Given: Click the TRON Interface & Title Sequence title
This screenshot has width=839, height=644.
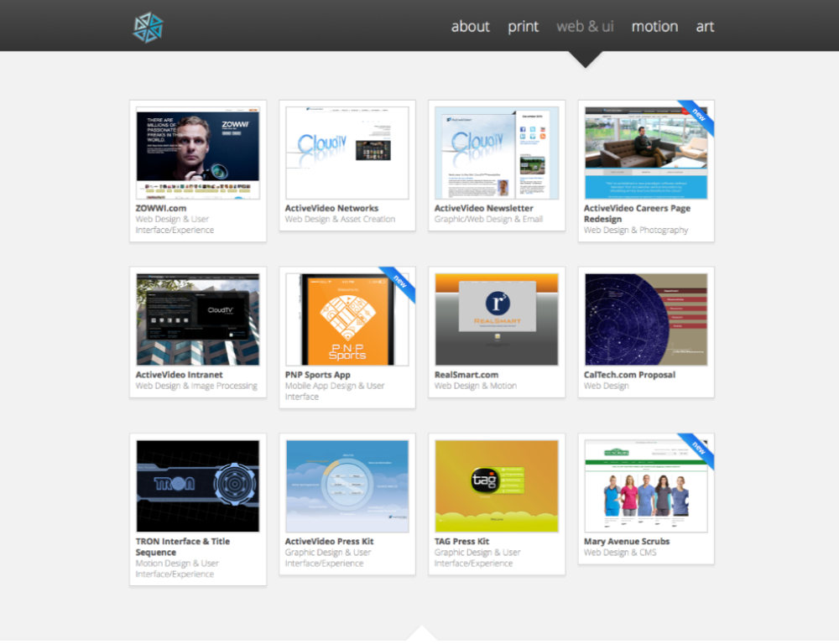Looking at the screenshot, I should click(183, 547).
